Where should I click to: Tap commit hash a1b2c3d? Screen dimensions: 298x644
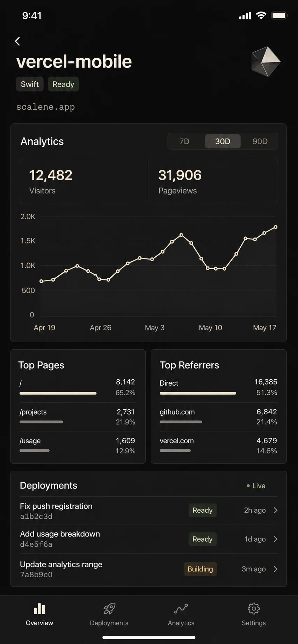tap(36, 517)
